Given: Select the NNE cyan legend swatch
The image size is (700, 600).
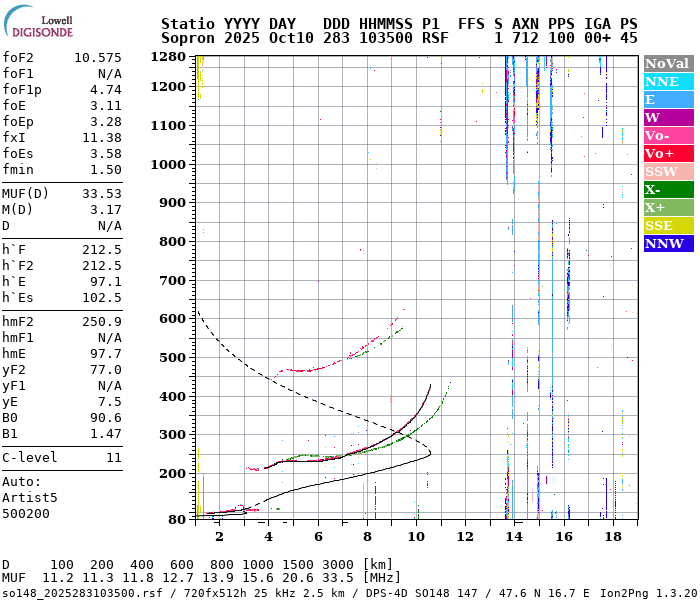Looking at the screenshot, I should (667, 81).
